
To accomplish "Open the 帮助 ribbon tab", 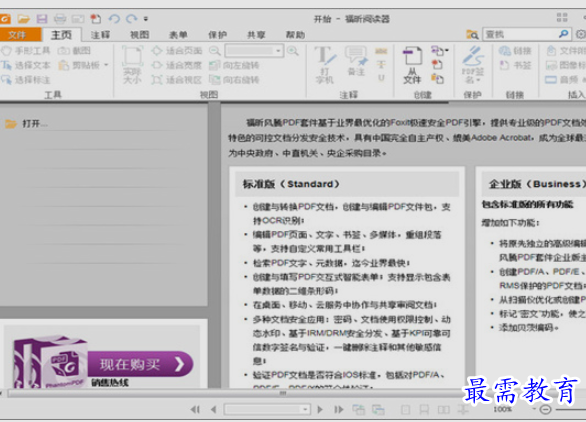I will tap(295, 35).
